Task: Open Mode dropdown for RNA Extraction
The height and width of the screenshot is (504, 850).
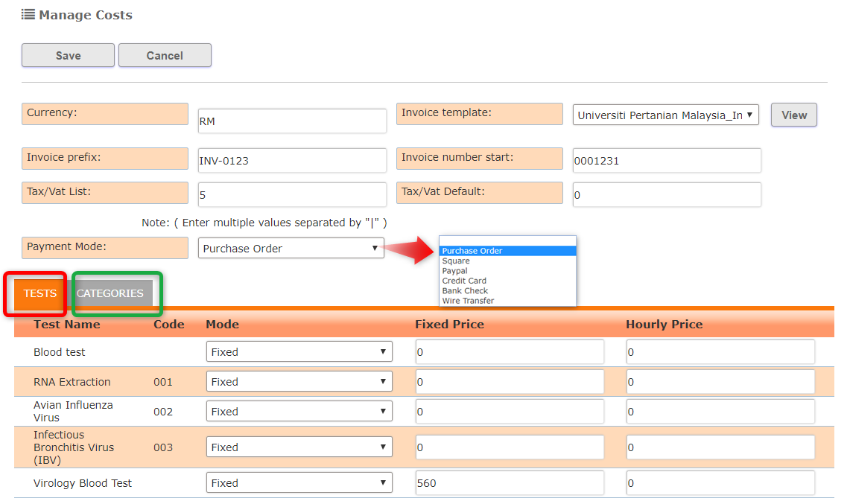Action: click(x=299, y=381)
